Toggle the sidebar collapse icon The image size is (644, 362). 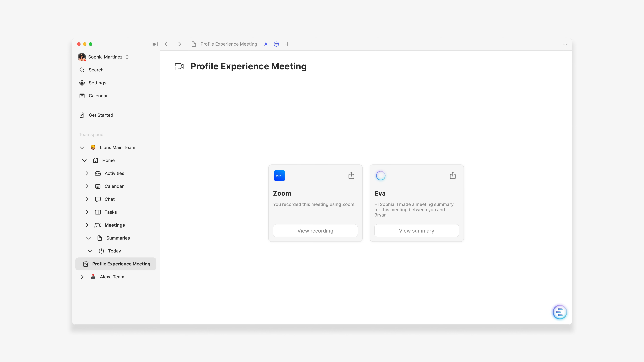154,44
